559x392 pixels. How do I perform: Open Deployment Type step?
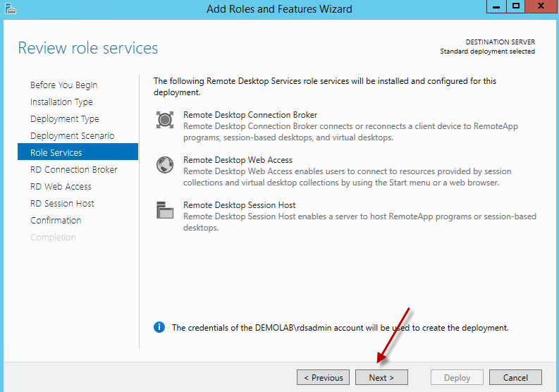(64, 119)
